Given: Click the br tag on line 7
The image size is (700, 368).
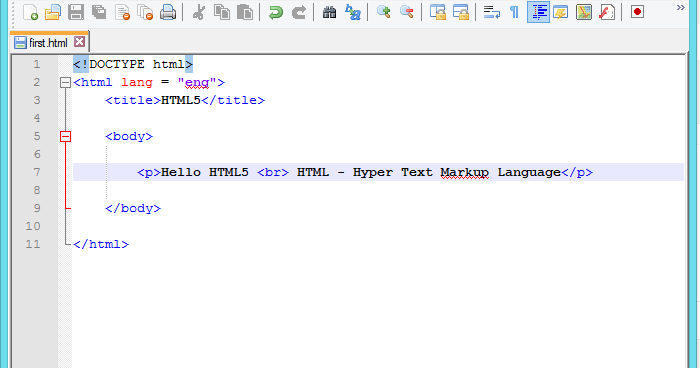Looking at the screenshot, I should coord(273,172).
